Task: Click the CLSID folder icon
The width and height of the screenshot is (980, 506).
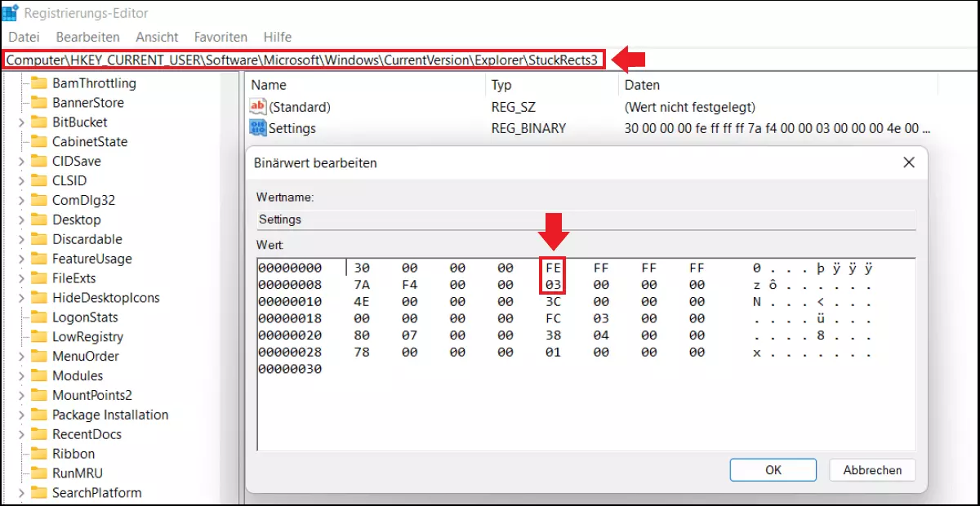Action: tap(39, 181)
